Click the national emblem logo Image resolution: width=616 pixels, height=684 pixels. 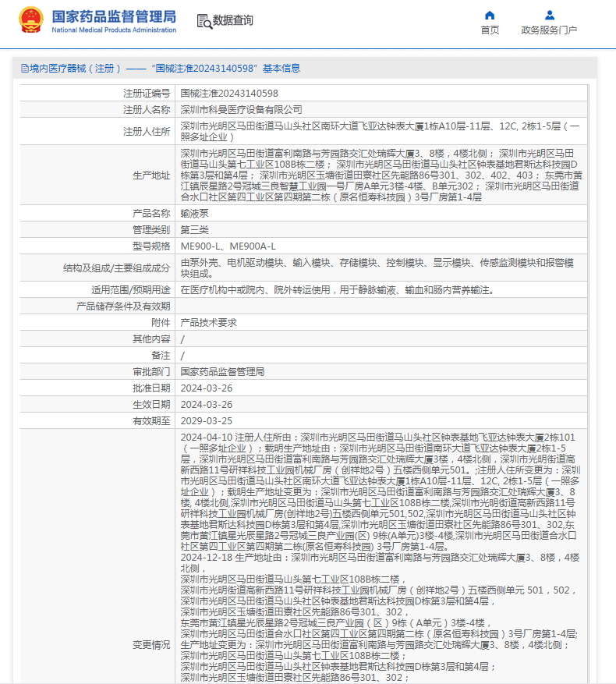coord(31,19)
